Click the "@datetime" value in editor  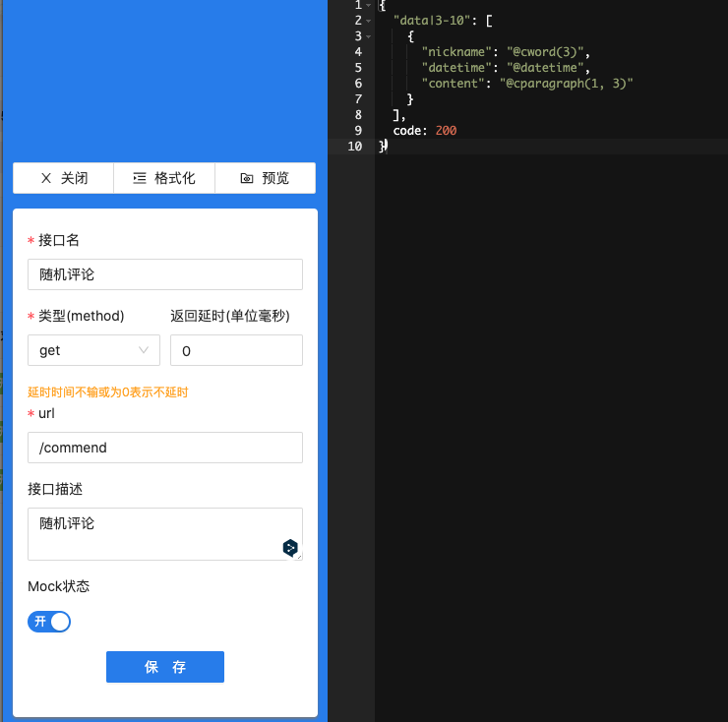point(545,68)
